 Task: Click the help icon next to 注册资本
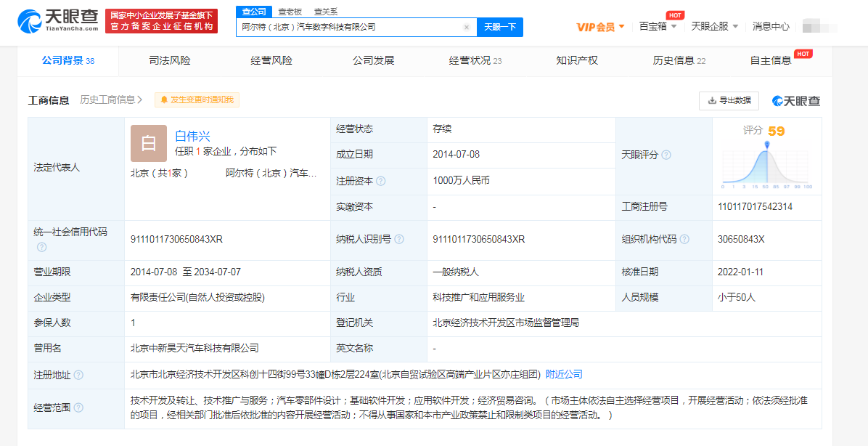pos(381,181)
